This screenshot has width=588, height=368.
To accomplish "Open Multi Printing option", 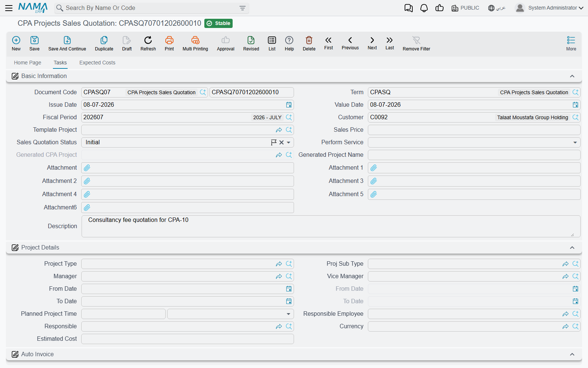I will [195, 43].
